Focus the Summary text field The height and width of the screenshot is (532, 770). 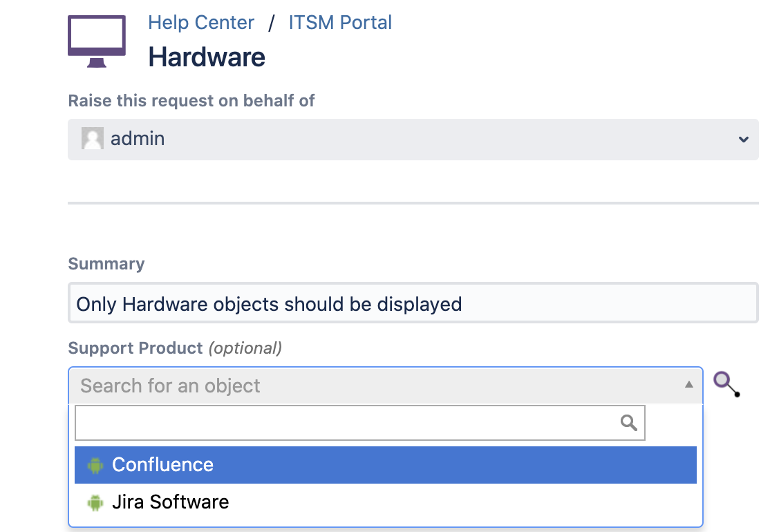pyautogui.click(x=413, y=304)
